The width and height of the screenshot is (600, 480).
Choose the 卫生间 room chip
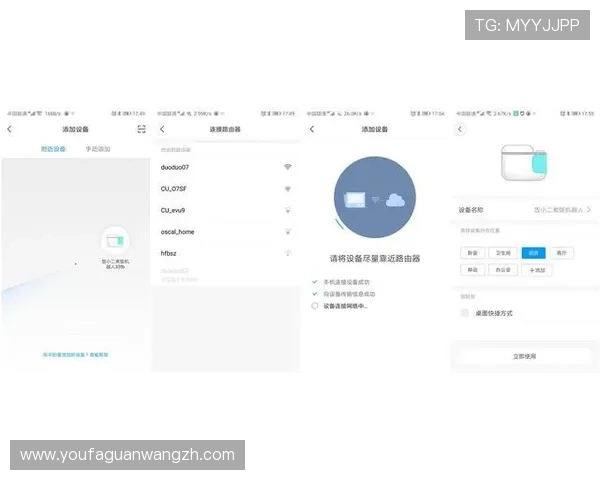click(503, 253)
